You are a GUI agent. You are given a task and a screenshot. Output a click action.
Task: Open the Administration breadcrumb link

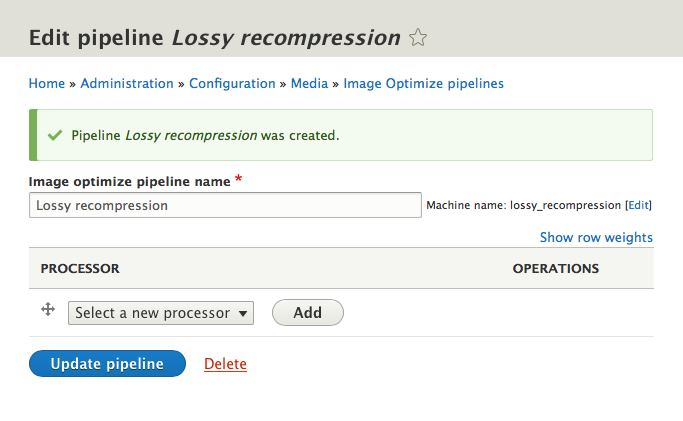click(x=127, y=83)
